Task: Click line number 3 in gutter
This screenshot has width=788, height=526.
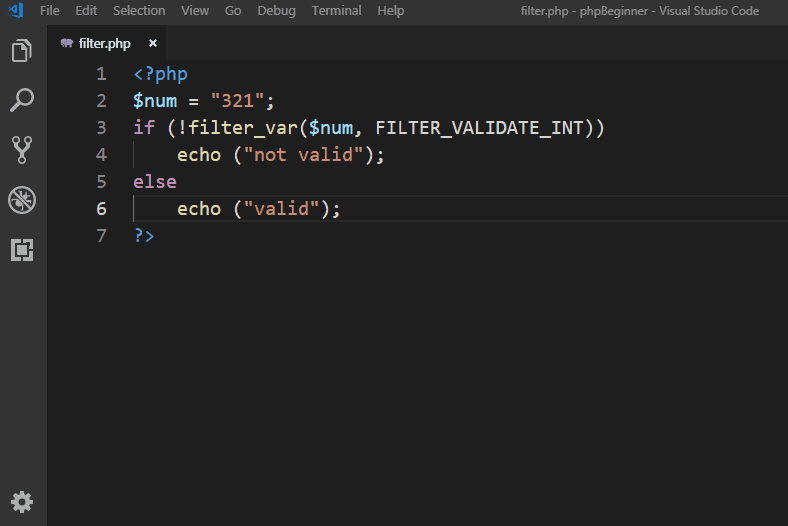Action: (102, 128)
